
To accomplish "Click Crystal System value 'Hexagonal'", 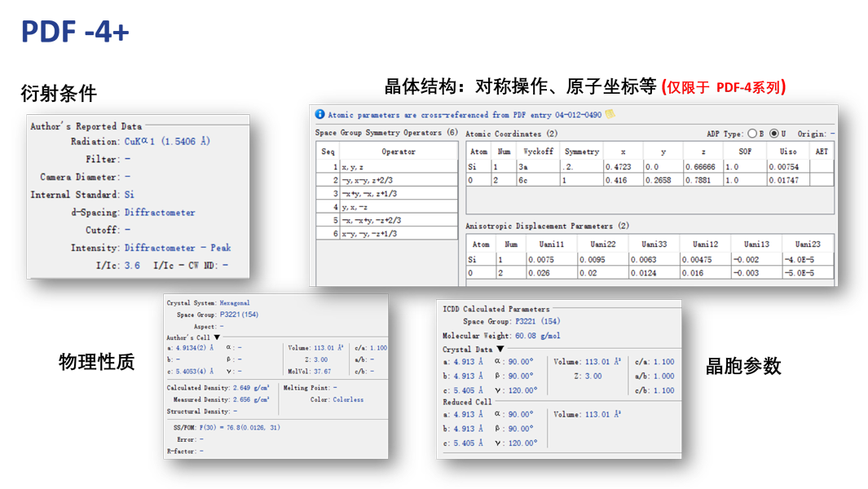I will 235,303.
